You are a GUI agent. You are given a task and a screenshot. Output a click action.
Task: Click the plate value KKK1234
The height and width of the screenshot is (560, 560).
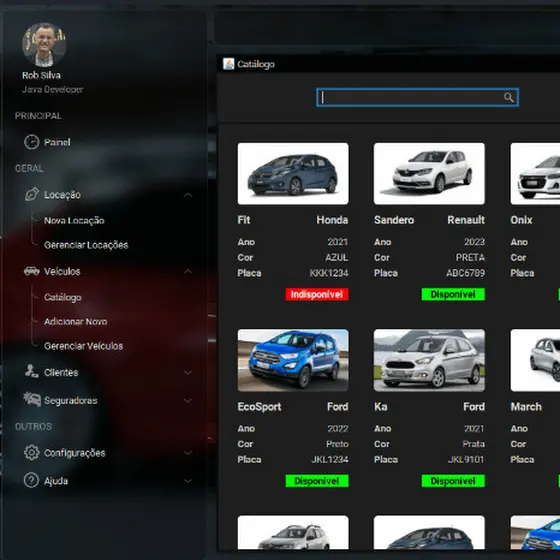click(x=329, y=273)
